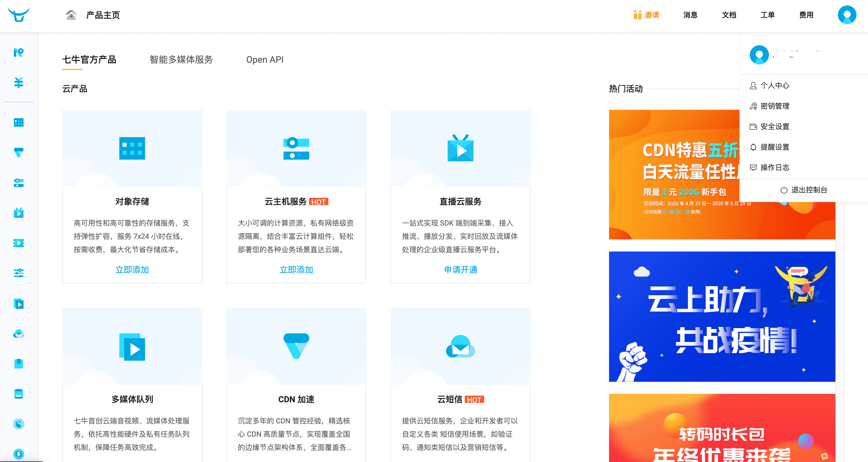Open CDN funnel icon in sidebar

pyautogui.click(x=18, y=153)
